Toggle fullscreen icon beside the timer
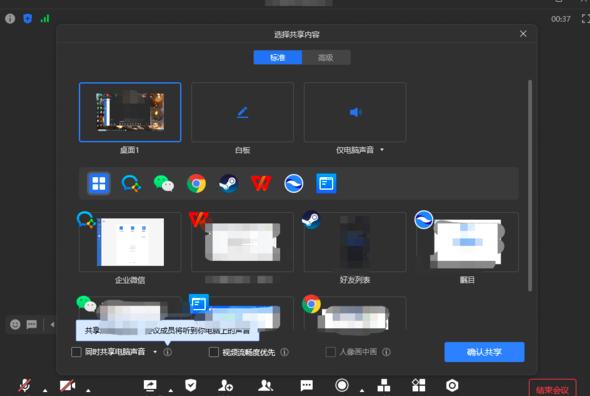 585,18
